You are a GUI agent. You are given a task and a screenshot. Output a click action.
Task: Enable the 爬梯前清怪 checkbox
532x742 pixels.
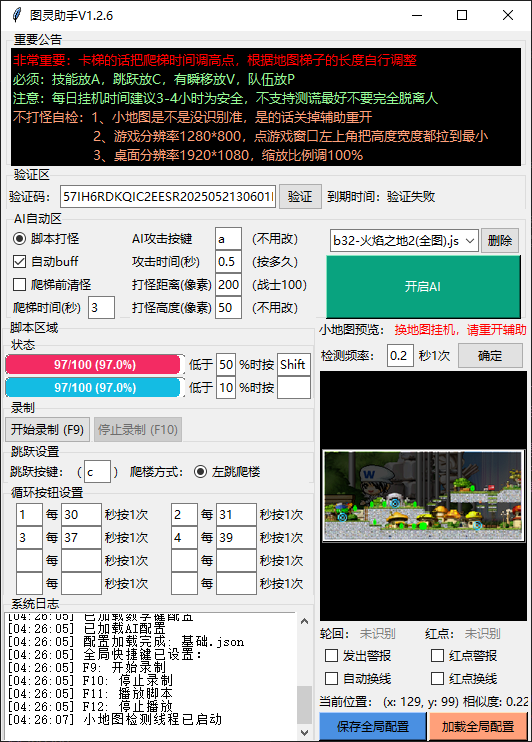pyautogui.click(x=19, y=284)
